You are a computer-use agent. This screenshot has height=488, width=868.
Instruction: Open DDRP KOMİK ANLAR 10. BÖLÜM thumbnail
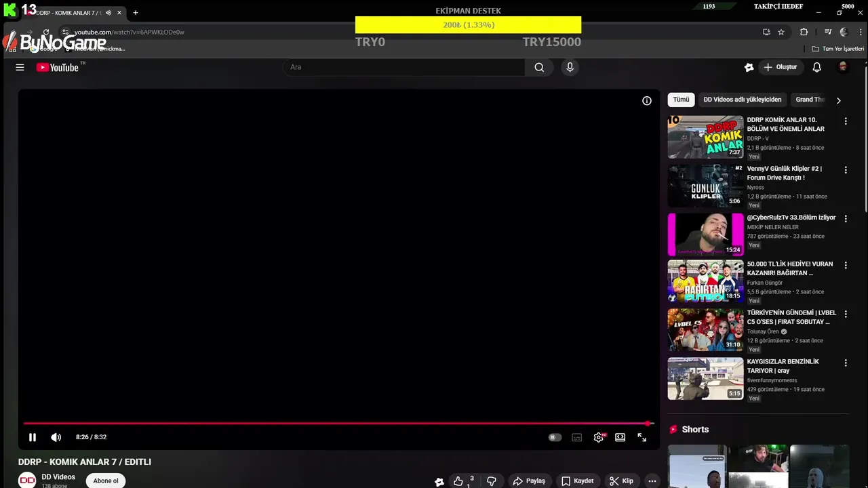click(x=705, y=137)
